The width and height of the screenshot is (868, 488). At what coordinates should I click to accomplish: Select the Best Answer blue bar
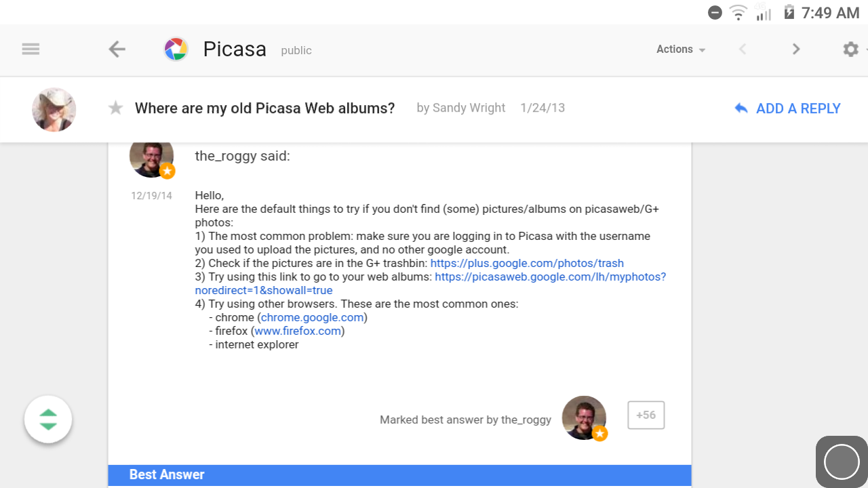pos(399,474)
